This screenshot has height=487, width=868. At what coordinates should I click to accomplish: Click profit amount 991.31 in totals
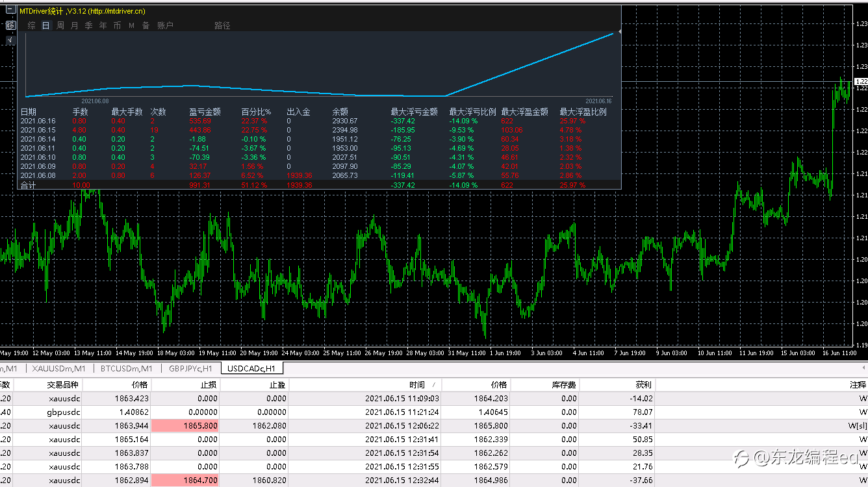tap(200, 185)
